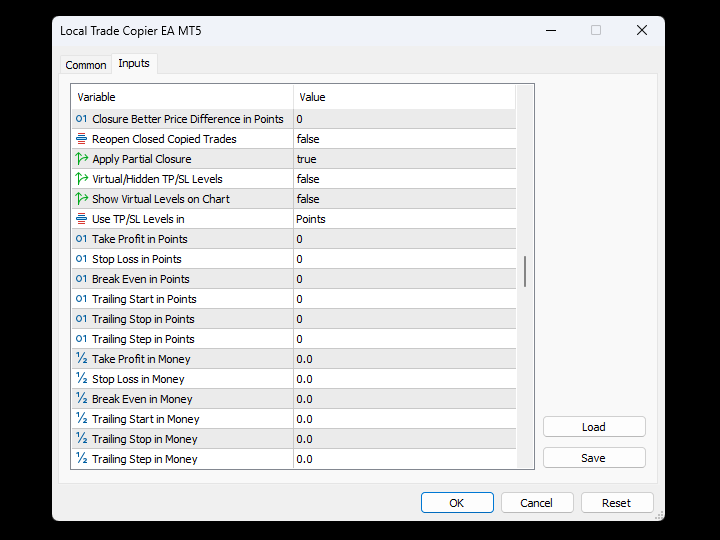Click the integer icon beside Trailing Stop in Points
The height and width of the screenshot is (540, 720).
click(x=81, y=319)
